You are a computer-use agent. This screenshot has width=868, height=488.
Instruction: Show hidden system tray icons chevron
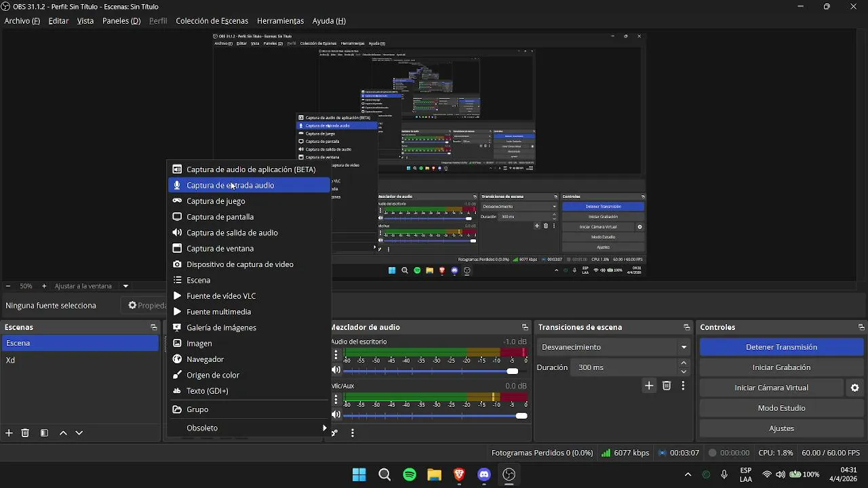(688, 474)
